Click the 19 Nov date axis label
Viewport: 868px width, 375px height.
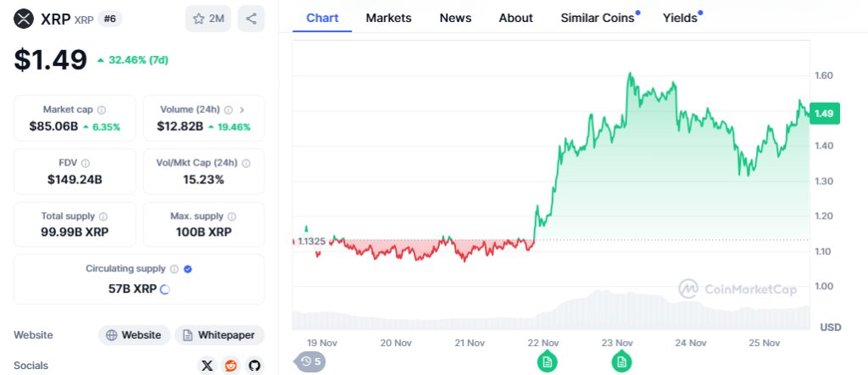321,343
